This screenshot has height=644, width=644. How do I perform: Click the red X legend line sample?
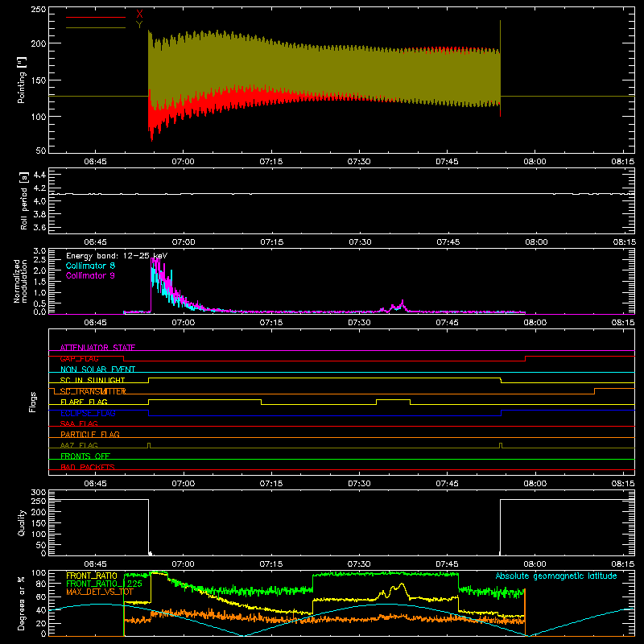click(96, 17)
